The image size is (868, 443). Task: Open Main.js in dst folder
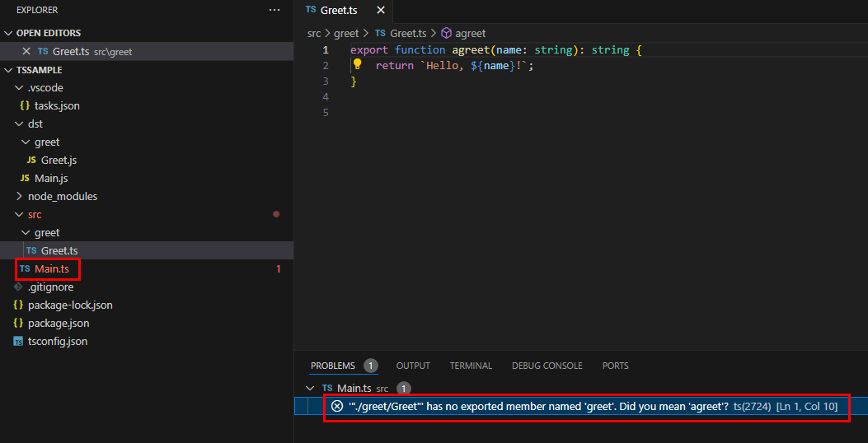pyautogui.click(x=51, y=178)
